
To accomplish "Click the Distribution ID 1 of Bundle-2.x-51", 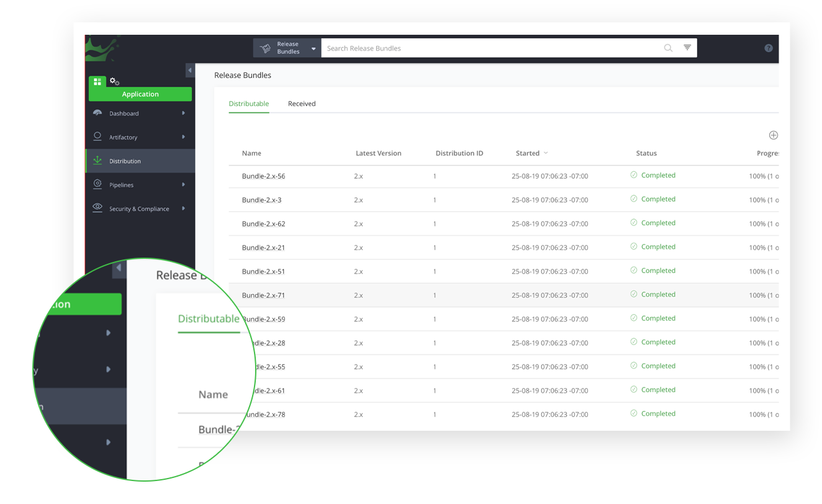I will [435, 271].
